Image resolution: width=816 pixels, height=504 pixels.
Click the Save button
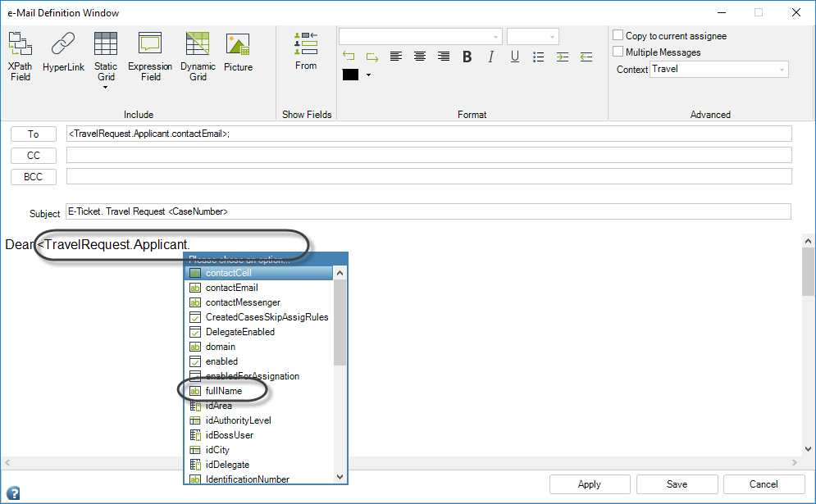coord(677,484)
